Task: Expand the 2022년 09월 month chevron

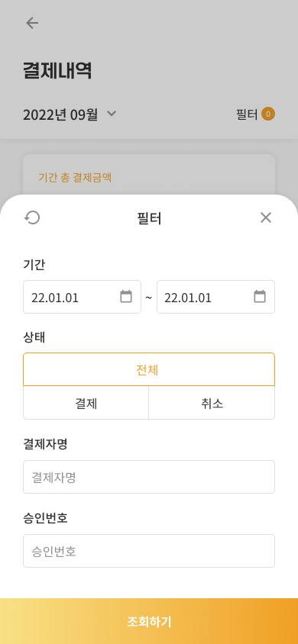Action: pos(112,114)
